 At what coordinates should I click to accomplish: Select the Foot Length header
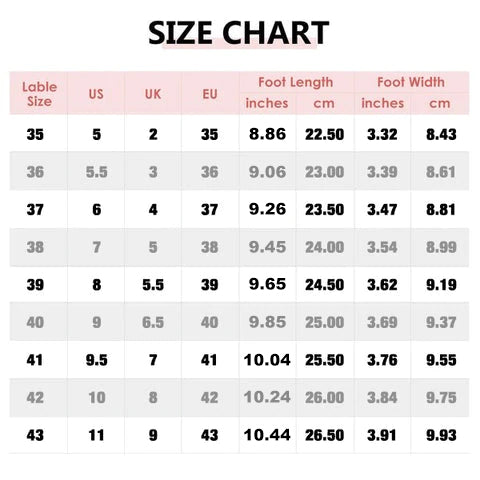click(296, 82)
